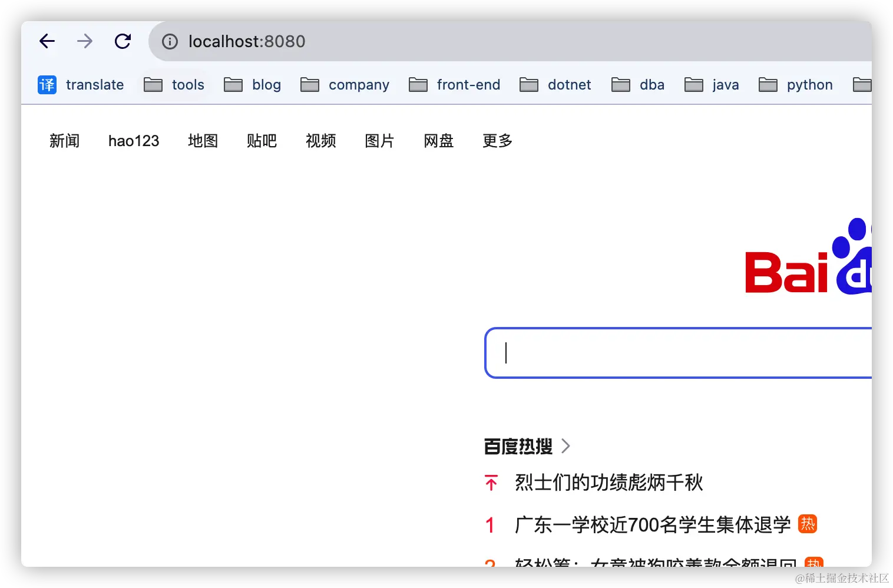Open the 图片 navigation link
This screenshot has height=588, width=893.
pyautogui.click(x=379, y=141)
